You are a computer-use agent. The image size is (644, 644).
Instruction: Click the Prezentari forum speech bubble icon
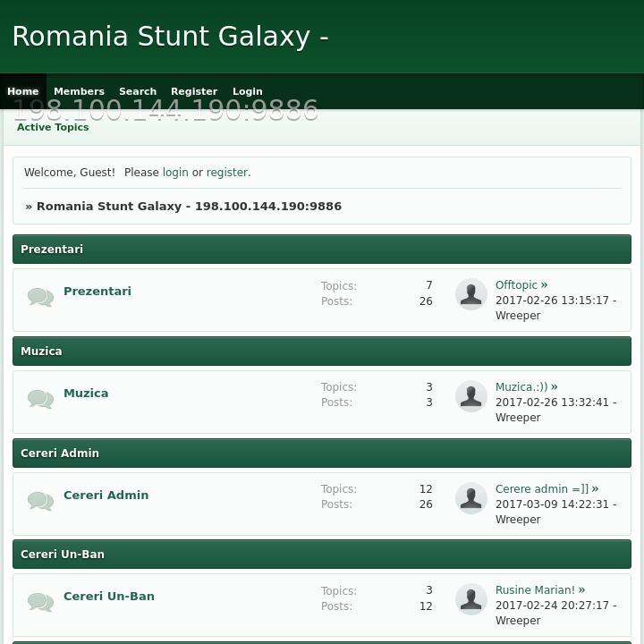pos(40,297)
